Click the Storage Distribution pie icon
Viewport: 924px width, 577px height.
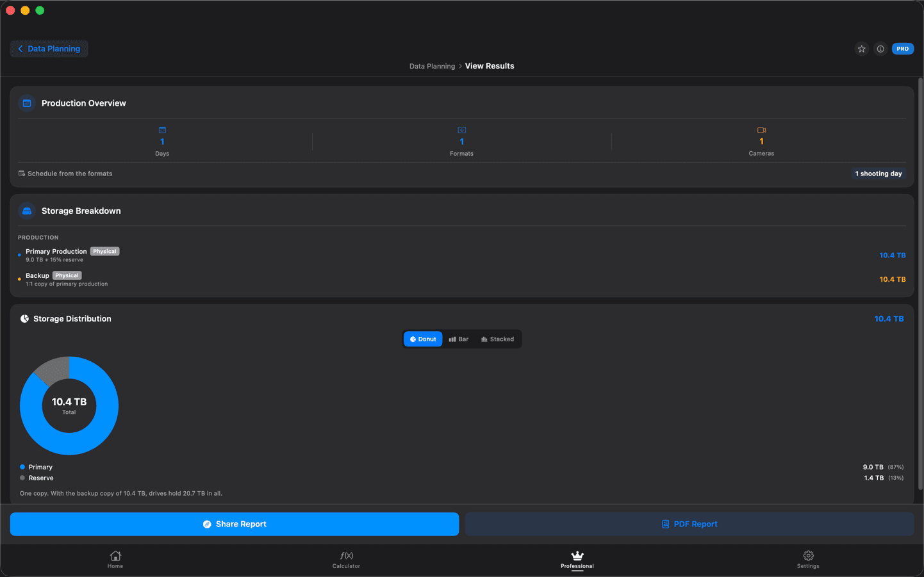click(x=24, y=319)
